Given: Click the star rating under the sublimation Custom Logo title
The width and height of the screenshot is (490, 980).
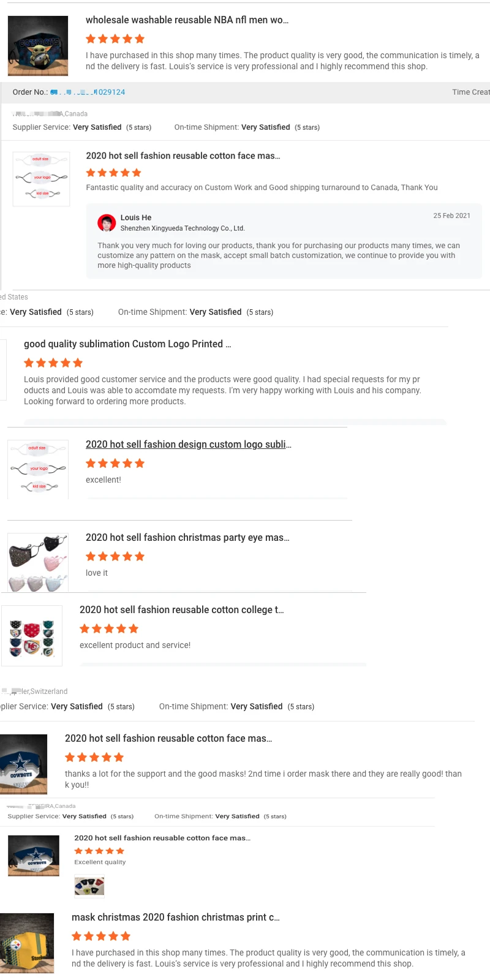Looking at the screenshot, I should click(53, 363).
